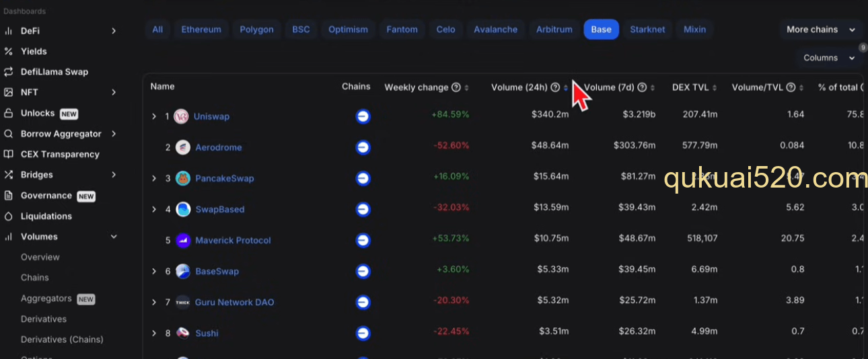Expand the Uniswap row
This screenshot has width=868, height=359.
[154, 116]
